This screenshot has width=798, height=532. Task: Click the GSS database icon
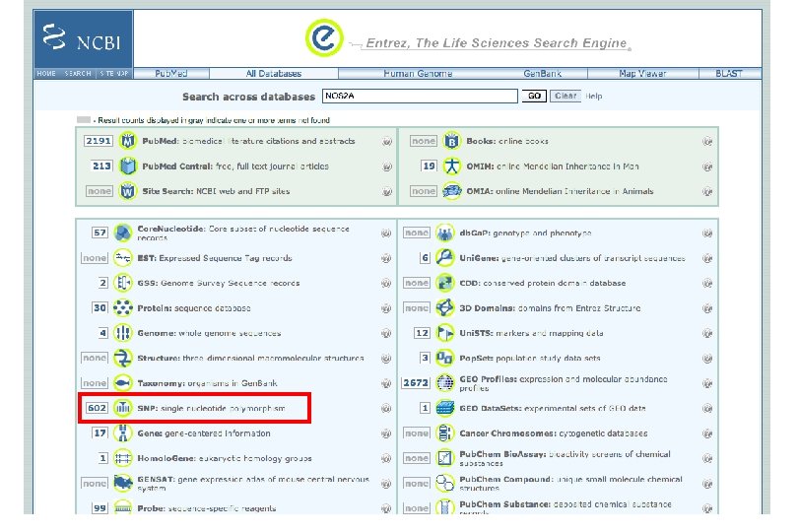click(122, 283)
